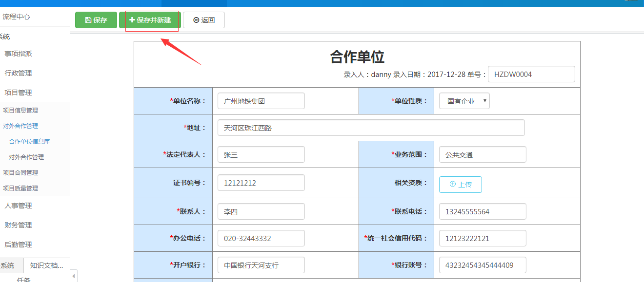Click the 单位名称 field containing 广州地铁集团

(x=261, y=101)
